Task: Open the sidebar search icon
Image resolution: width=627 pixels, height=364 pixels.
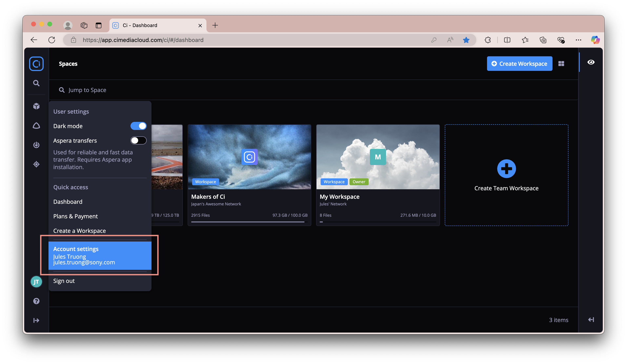Action: 36,83
